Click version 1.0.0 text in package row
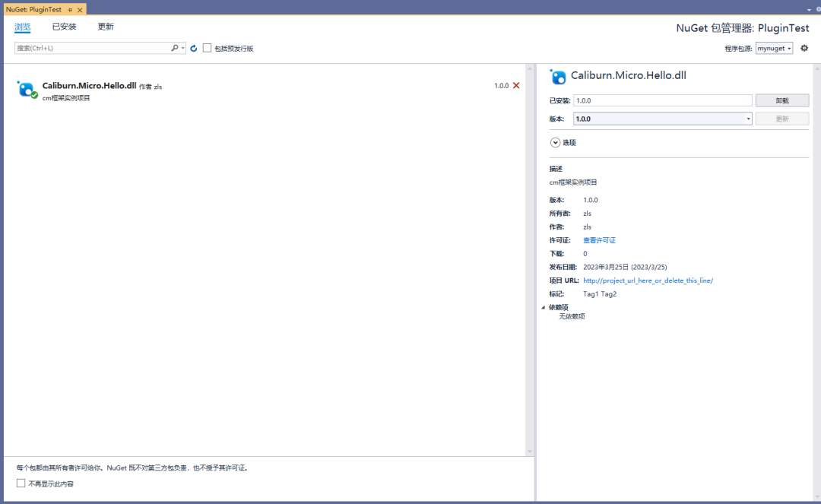This screenshot has width=821, height=504. [x=501, y=85]
